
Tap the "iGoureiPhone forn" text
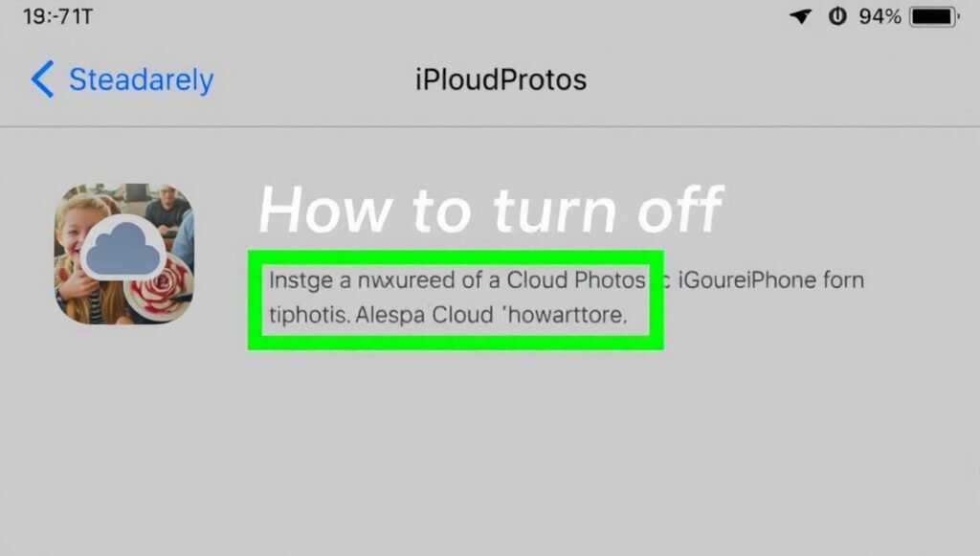[x=770, y=281]
